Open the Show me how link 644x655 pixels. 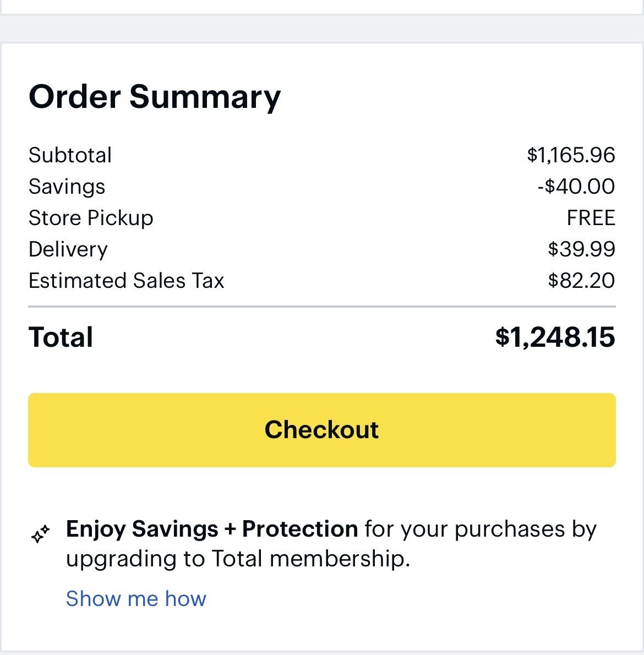click(x=136, y=598)
